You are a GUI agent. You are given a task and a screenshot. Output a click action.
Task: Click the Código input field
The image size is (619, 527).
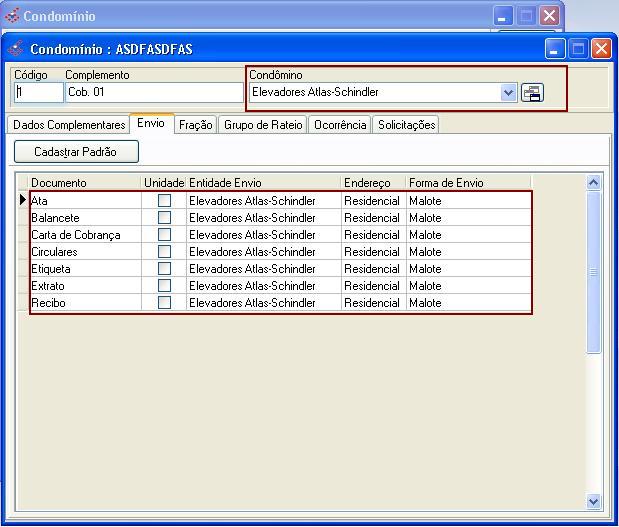click(x=38, y=92)
